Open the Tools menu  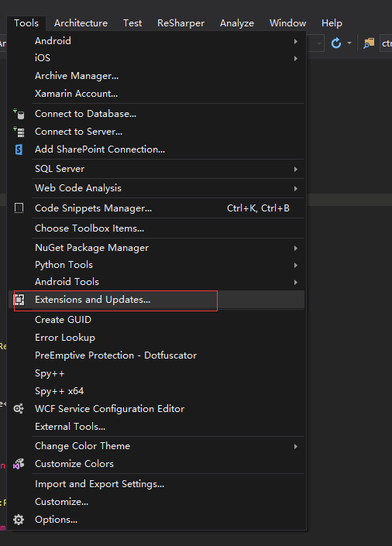tap(26, 23)
